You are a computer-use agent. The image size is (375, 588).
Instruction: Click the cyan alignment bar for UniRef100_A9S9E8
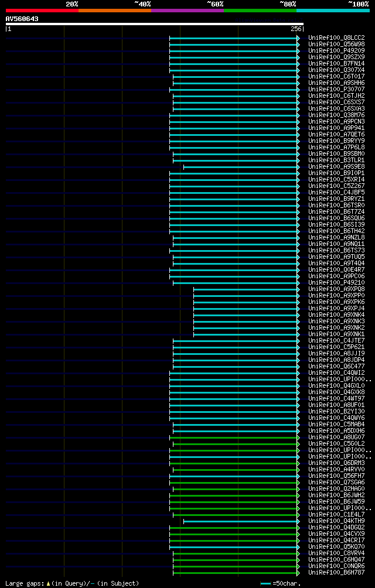tap(241, 167)
